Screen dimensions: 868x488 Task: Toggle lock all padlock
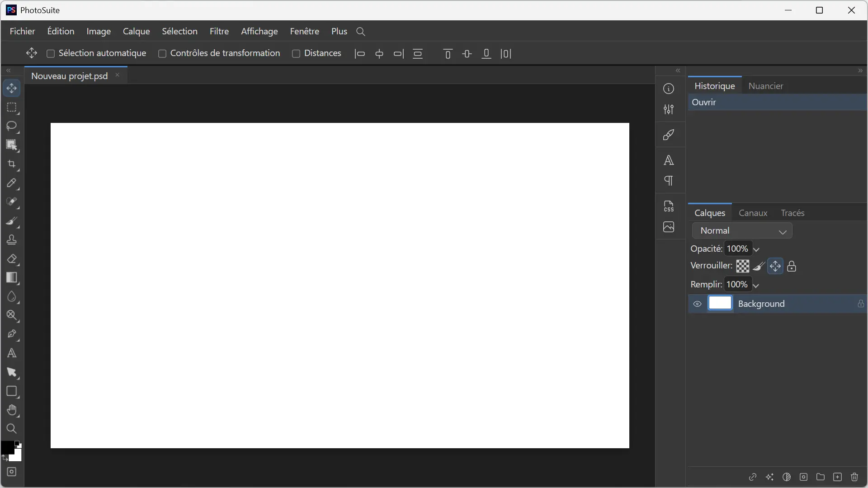pos(792,266)
